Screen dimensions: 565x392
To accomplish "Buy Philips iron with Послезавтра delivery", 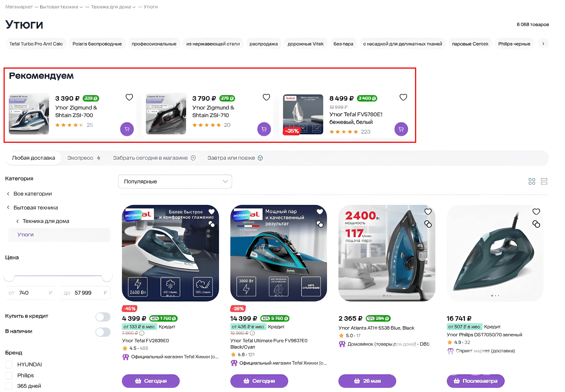I will click(476, 381).
